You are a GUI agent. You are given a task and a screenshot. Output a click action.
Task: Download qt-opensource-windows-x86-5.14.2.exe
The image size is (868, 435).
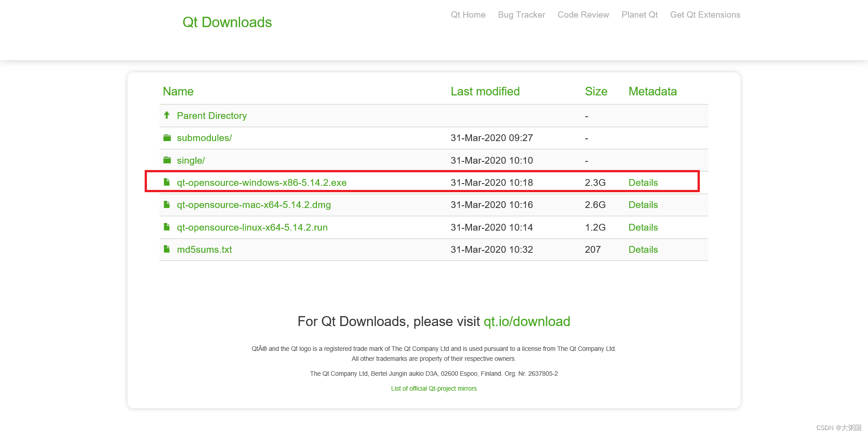(262, 183)
